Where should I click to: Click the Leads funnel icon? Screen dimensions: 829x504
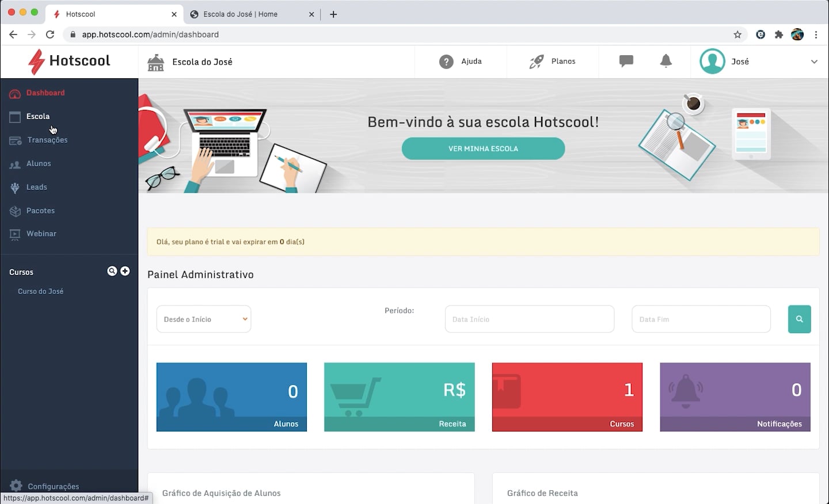(x=15, y=188)
